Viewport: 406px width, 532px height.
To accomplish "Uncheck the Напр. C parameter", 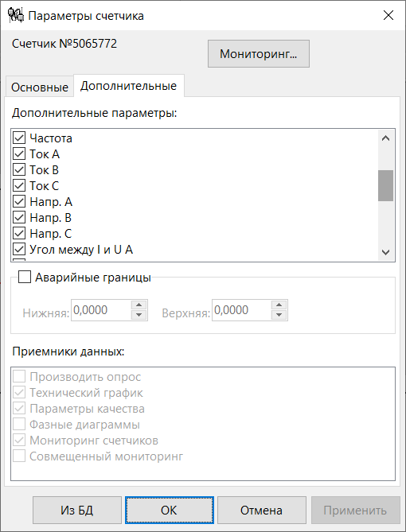I will [x=19, y=234].
